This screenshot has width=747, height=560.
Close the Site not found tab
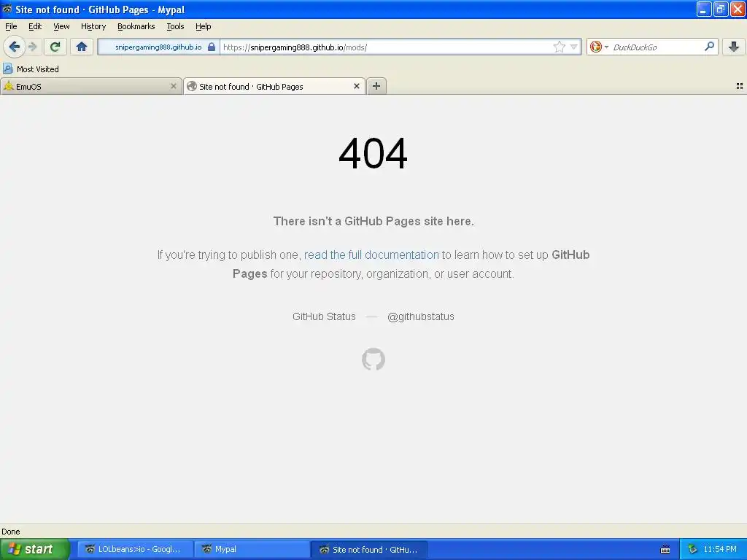pos(356,86)
